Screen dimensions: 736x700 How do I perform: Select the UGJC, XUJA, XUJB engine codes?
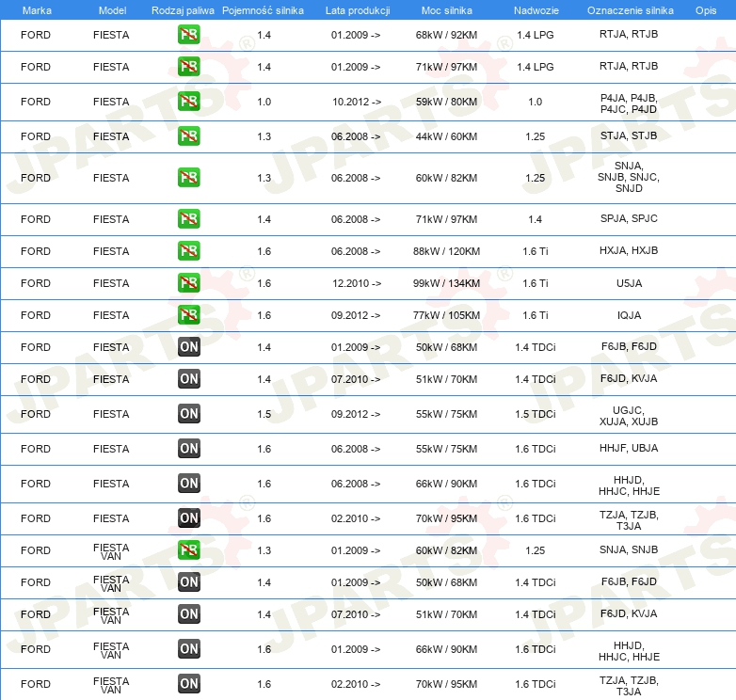(x=629, y=416)
